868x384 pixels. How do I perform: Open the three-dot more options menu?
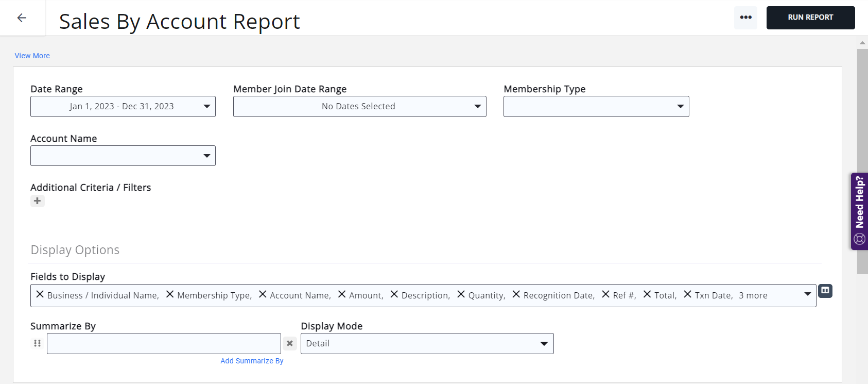745,18
